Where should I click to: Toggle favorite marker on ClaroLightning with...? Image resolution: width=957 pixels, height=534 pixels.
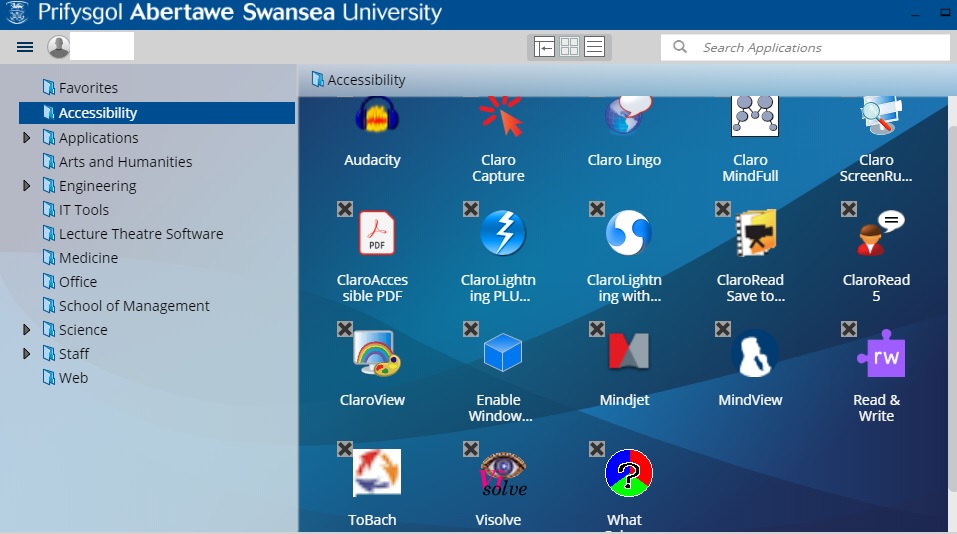(x=597, y=209)
